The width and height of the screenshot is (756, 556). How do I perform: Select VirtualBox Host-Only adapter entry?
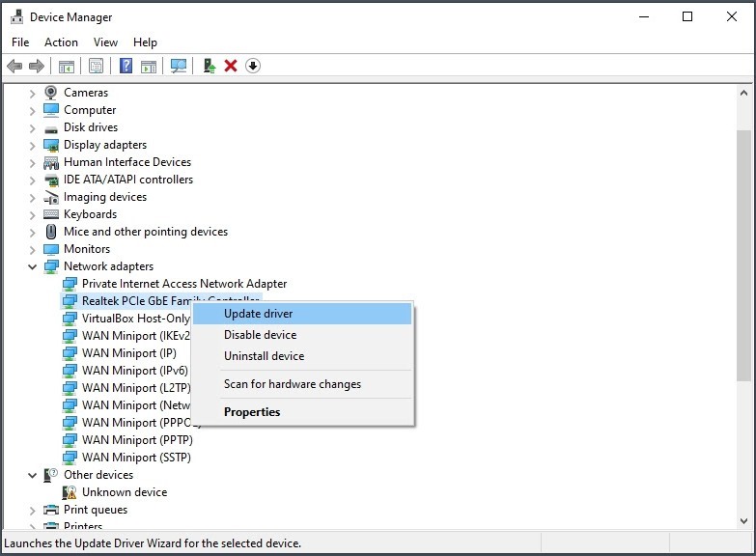136,319
